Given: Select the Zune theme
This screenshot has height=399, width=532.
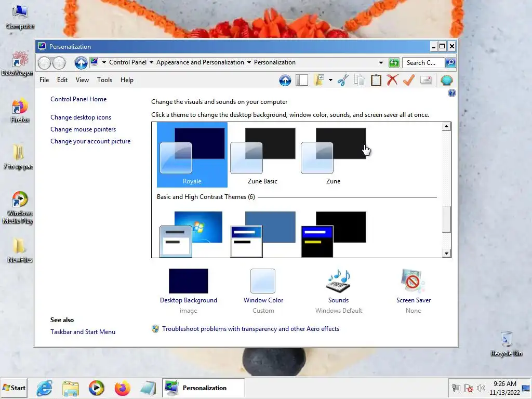Looking at the screenshot, I should pos(333,155).
